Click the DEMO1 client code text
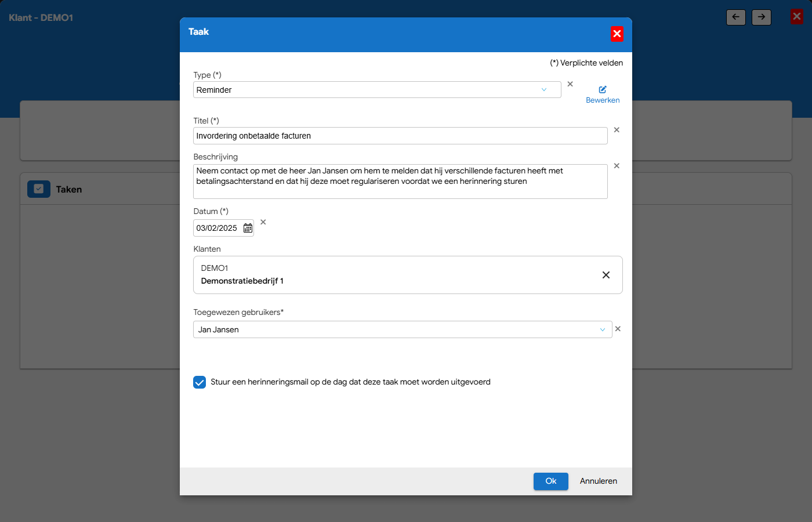The height and width of the screenshot is (522, 812). [x=215, y=268]
